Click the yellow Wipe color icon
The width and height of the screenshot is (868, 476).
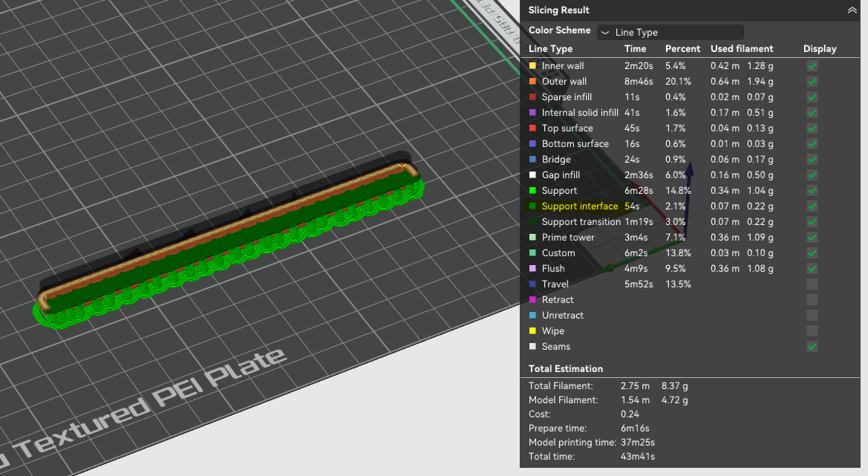pos(532,331)
